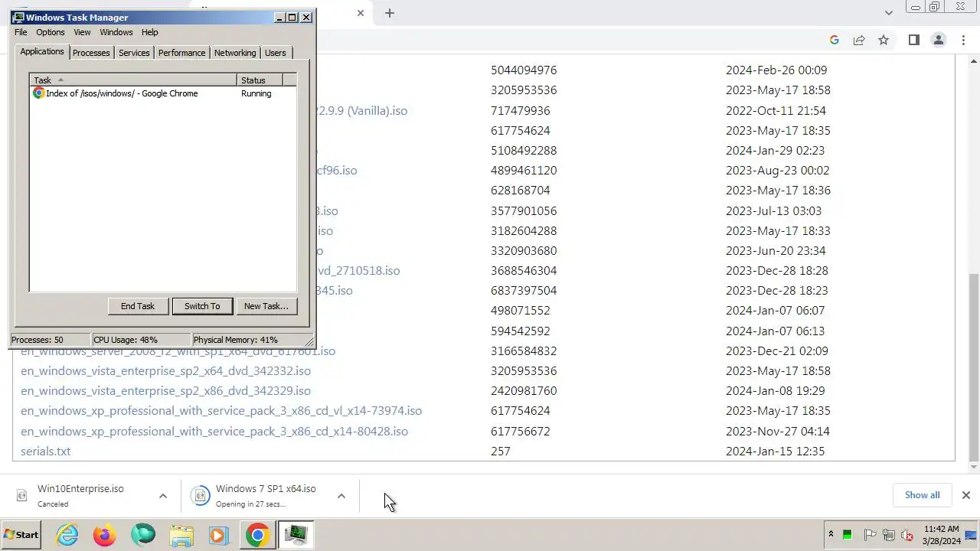Click the Google icon in Chrome address bar
This screenshot has width=980, height=551.
pyautogui.click(x=835, y=40)
